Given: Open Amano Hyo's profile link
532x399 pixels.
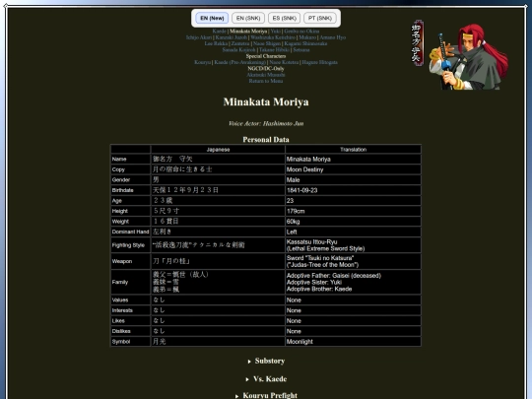Looking at the screenshot, I should click(x=333, y=37).
